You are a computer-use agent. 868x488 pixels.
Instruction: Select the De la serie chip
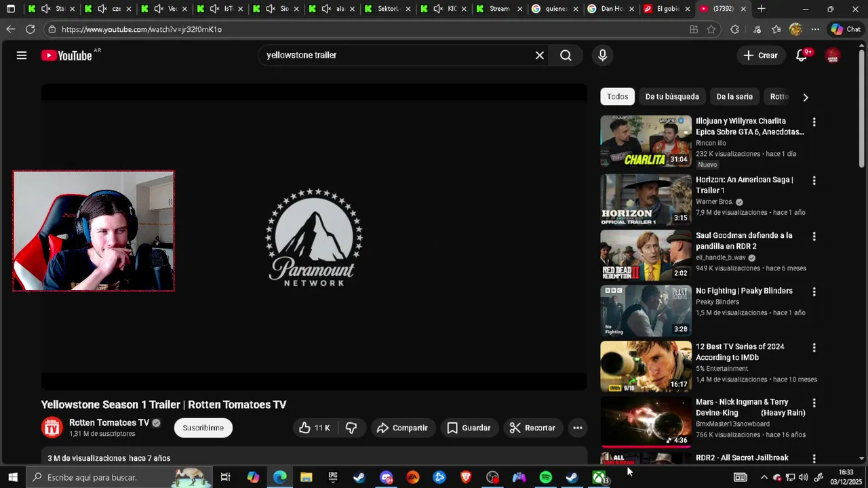[734, 97]
